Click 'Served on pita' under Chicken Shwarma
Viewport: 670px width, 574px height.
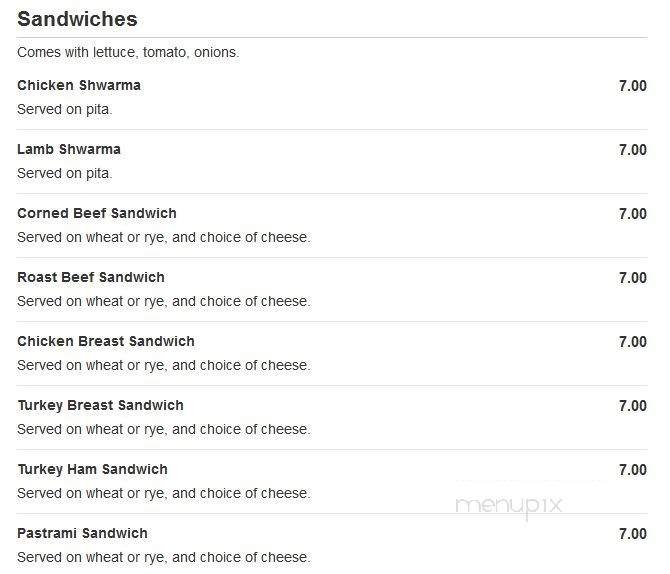(x=64, y=109)
